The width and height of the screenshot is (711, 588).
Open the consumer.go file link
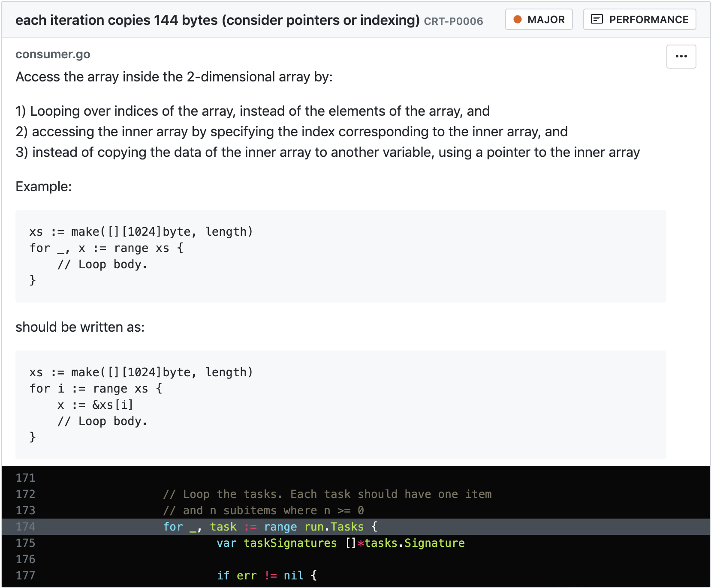(x=53, y=54)
